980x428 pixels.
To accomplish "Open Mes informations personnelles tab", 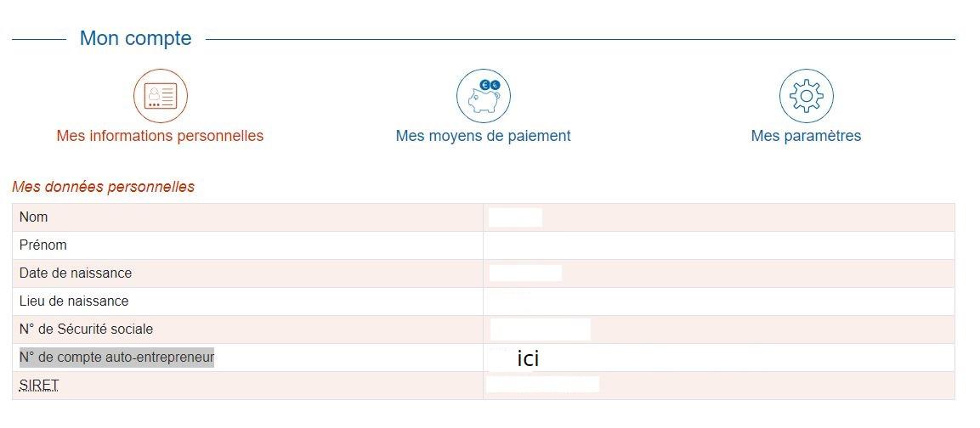I will click(160, 136).
